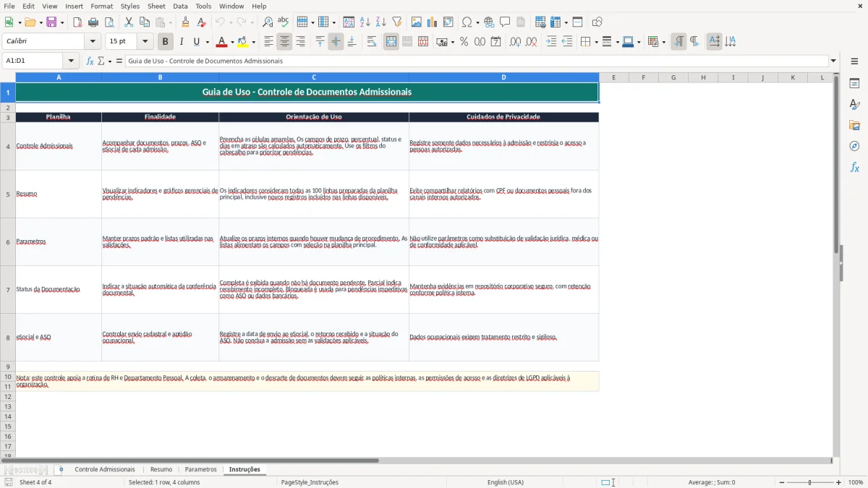Toggle Wrap Text for the selected cells

click(x=372, y=42)
